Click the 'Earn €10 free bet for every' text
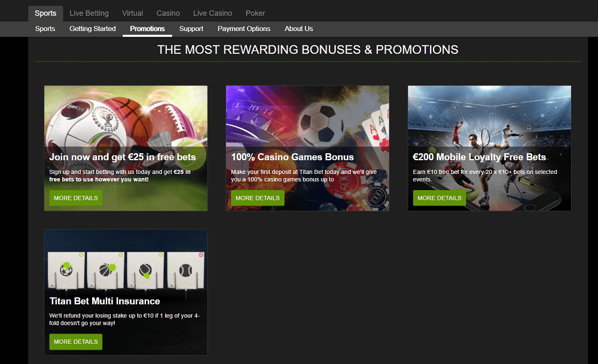The image size is (598, 364). point(485,176)
